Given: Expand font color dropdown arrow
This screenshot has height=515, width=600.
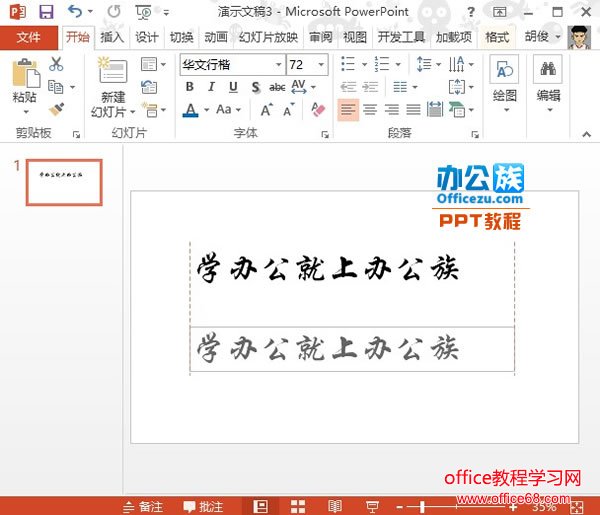Looking at the screenshot, I should click(x=207, y=110).
